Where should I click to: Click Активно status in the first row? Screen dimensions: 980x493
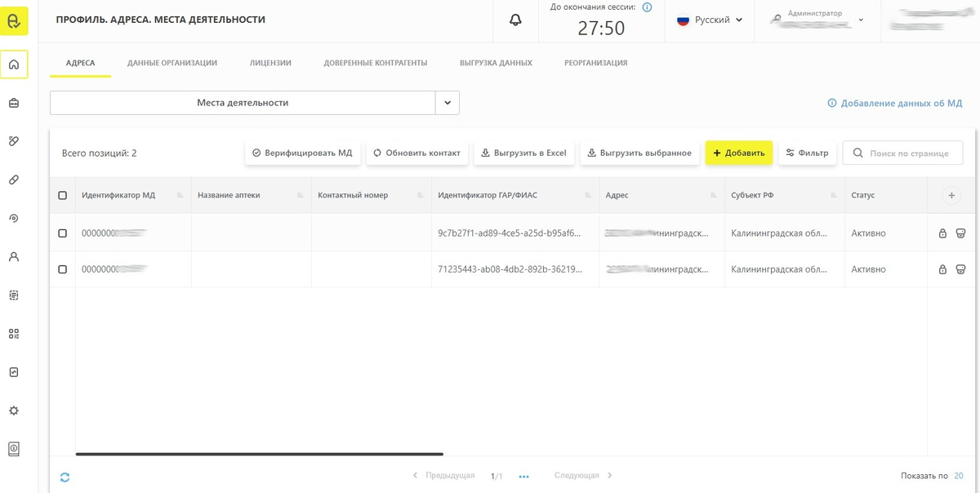pos(869,233)
